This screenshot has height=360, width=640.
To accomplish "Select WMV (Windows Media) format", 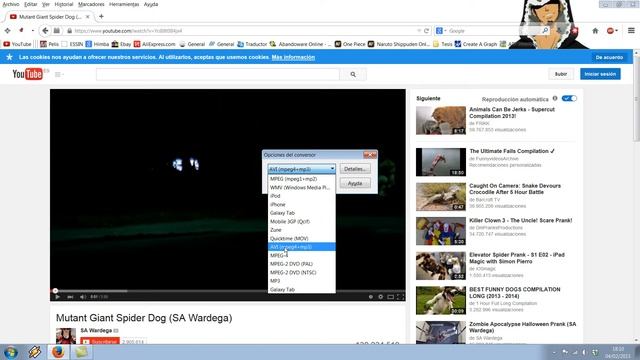I will (x=302, y=187).
